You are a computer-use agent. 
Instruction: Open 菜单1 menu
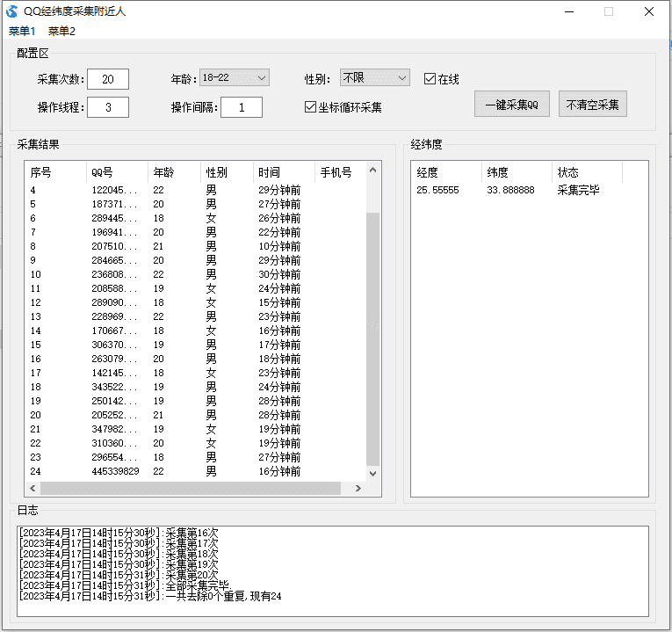click(x=22, y=31)
